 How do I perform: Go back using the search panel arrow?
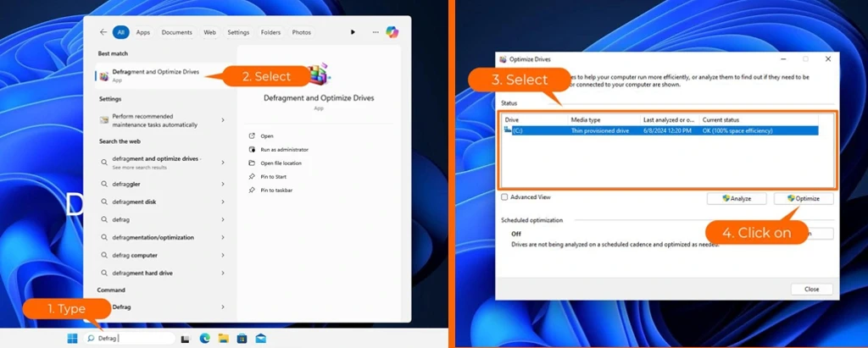tap(103, 32)
